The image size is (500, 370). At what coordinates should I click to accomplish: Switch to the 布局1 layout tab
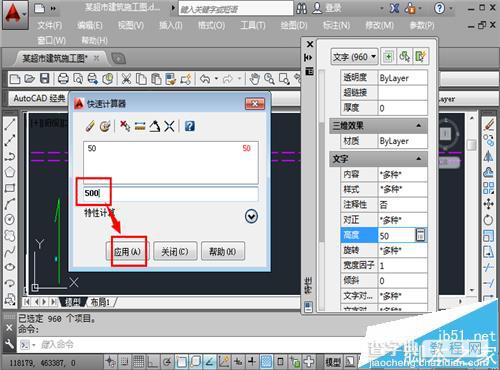tap(100, 302)
